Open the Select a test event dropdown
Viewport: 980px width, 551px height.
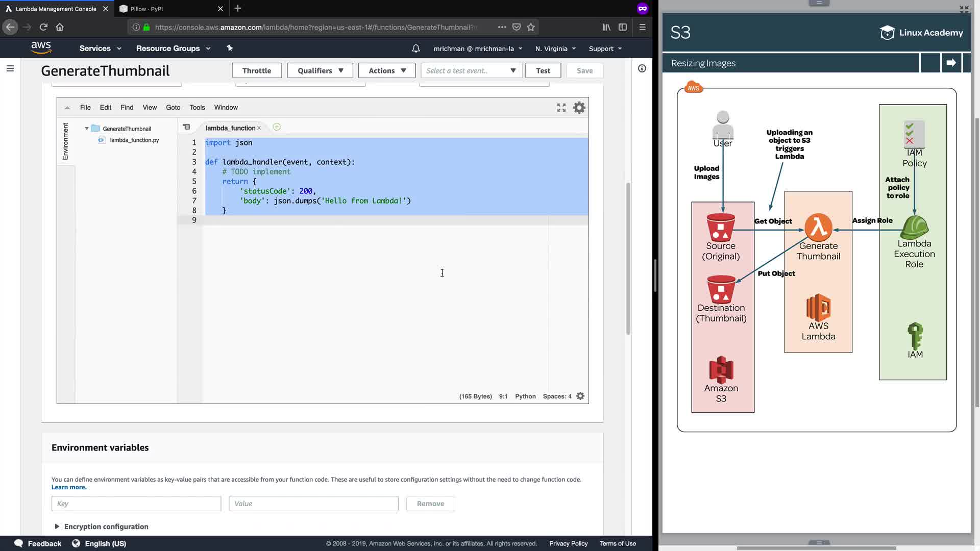tap(471, 71)
